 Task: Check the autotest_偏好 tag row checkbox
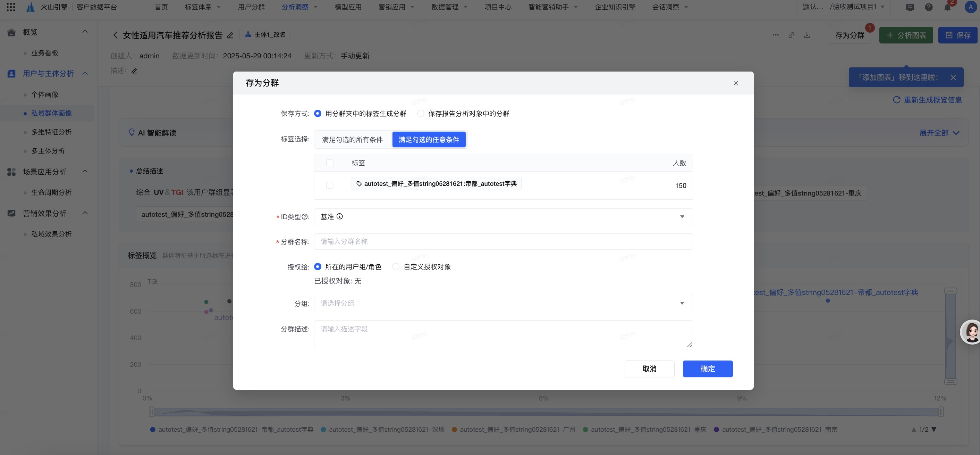[330, 185]
